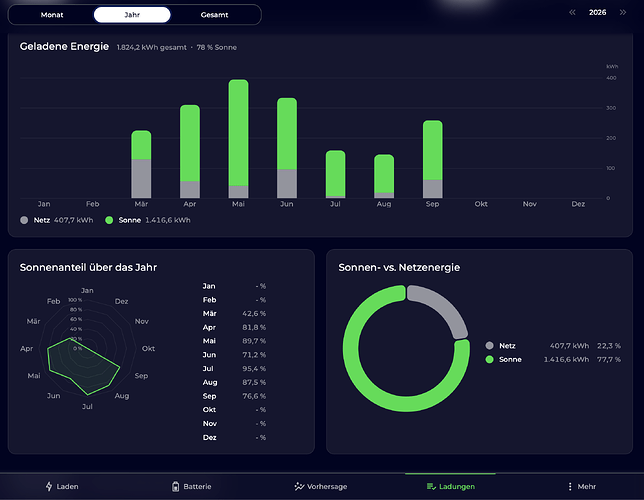Select the Jahr segment
Screen dimensions: 644x500
coord(132,15)
